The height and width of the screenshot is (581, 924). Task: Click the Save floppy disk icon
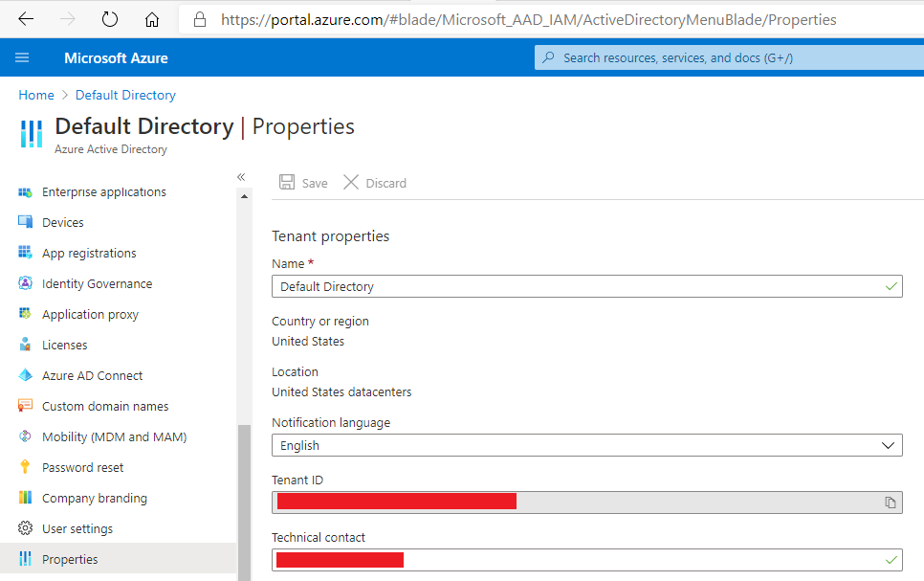[287, 182]
